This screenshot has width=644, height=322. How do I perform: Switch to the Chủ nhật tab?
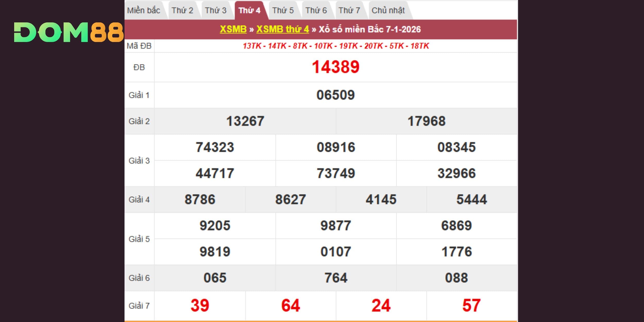[388, 10]
